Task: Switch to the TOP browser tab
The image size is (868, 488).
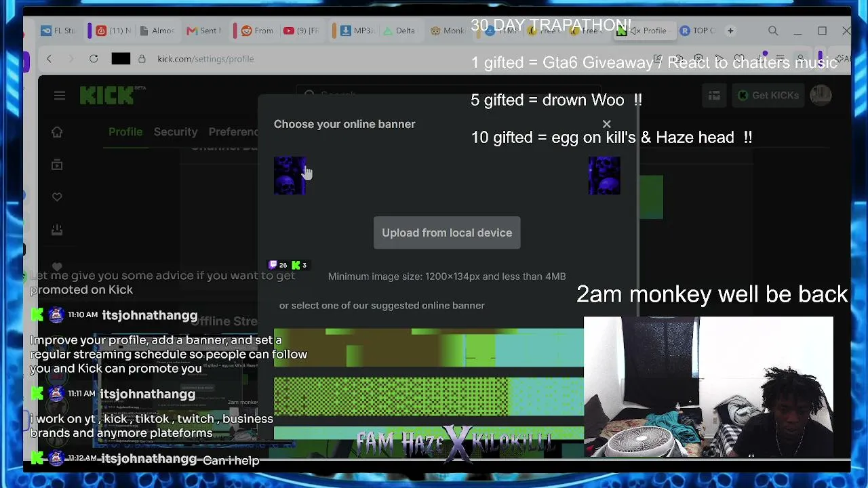Action: coord(698,30)
